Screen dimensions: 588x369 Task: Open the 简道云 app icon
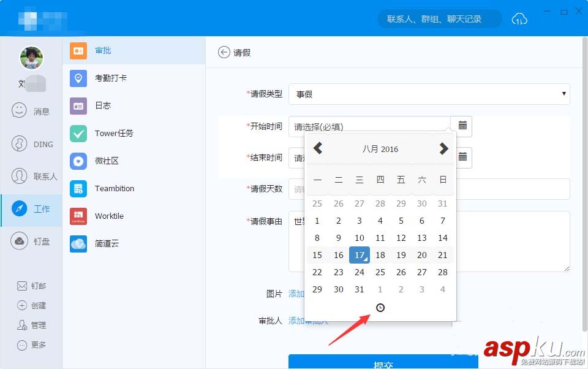pyautogui.click(x=78, y=243)
